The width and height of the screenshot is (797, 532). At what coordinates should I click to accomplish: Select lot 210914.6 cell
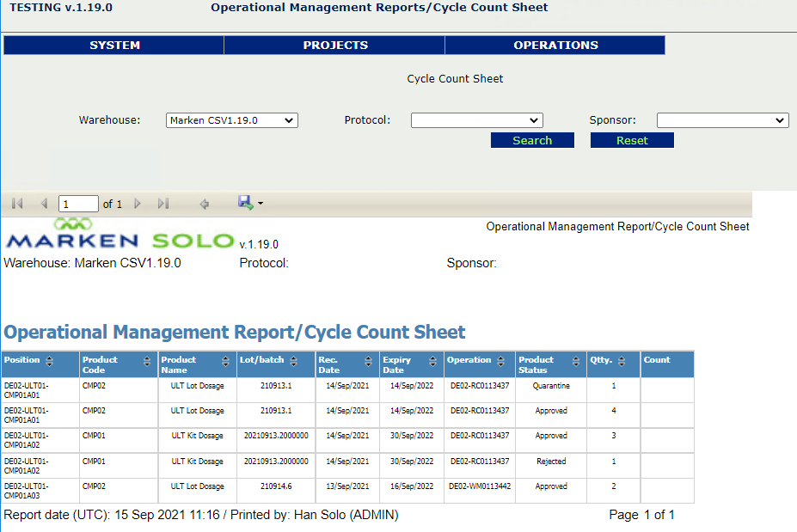point(276,491)
